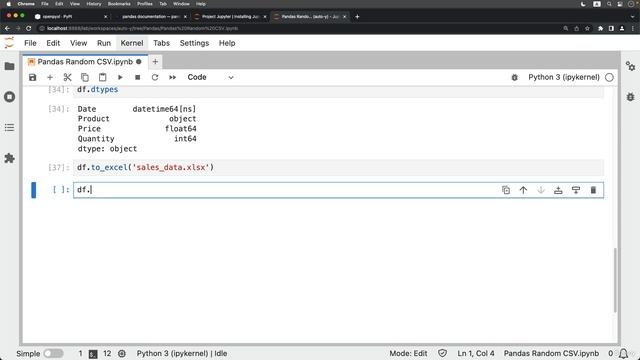Copy the selected cell in toolbar
Image resolution: width=640 pixels, height=360 pixels.
pos(85,77)
